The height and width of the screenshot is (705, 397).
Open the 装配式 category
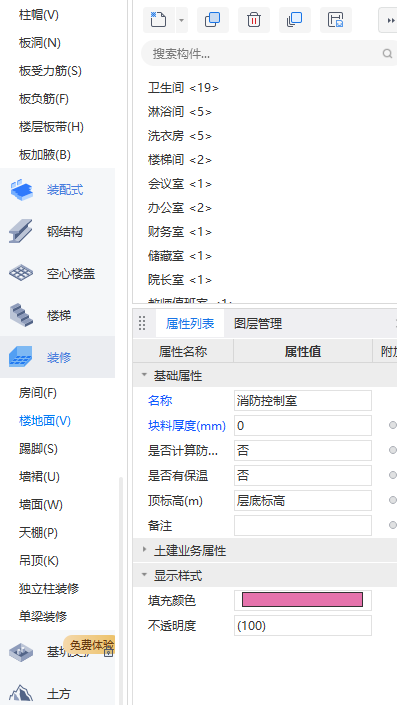(58, 190)
